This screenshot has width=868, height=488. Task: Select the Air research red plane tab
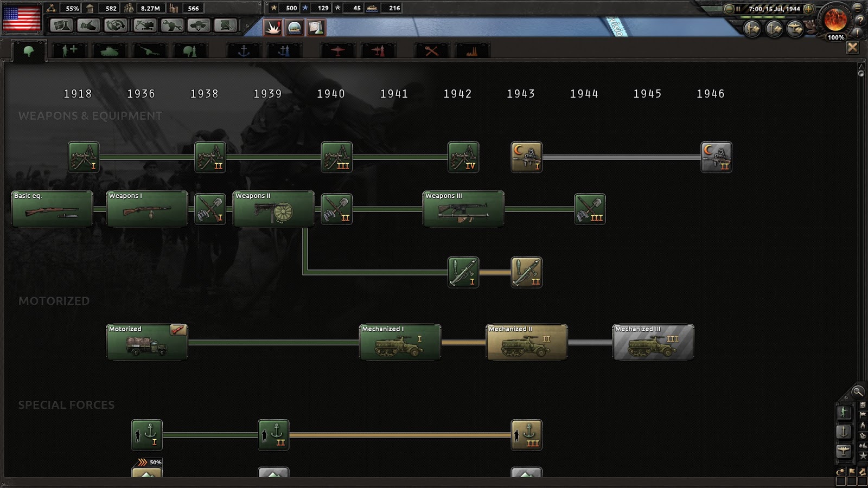tap(337, 51)
